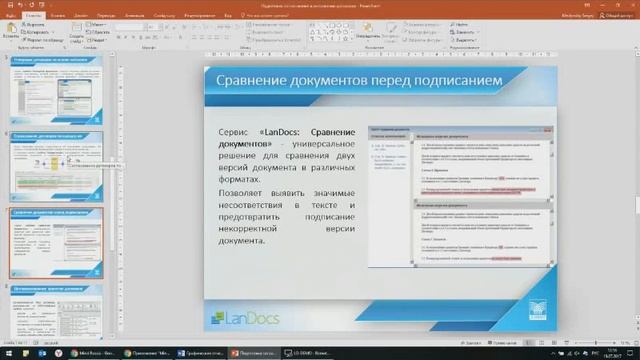Switch to Reading view in the status bar
The image size is (640, 360).
point(554,343)
